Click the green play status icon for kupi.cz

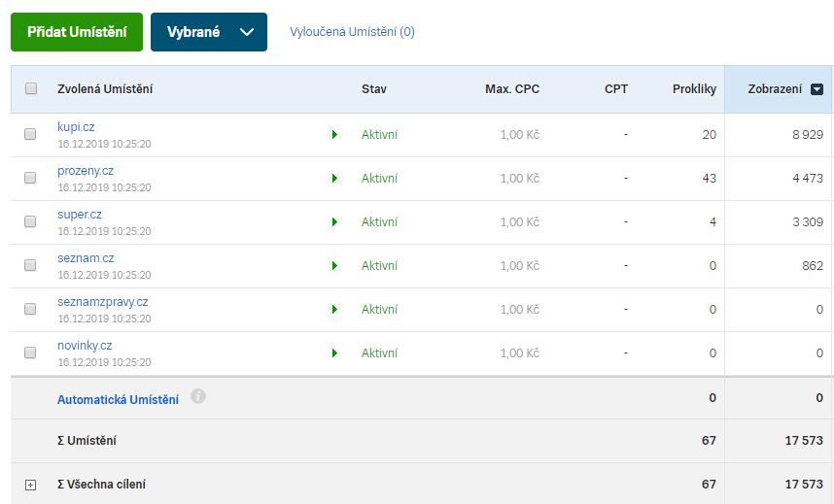coord(334,135)
